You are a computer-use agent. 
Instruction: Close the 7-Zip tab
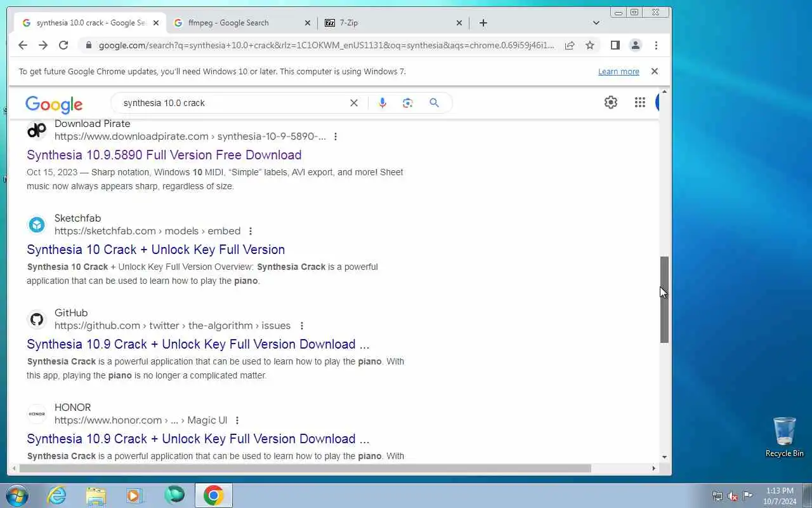[459, 23]
